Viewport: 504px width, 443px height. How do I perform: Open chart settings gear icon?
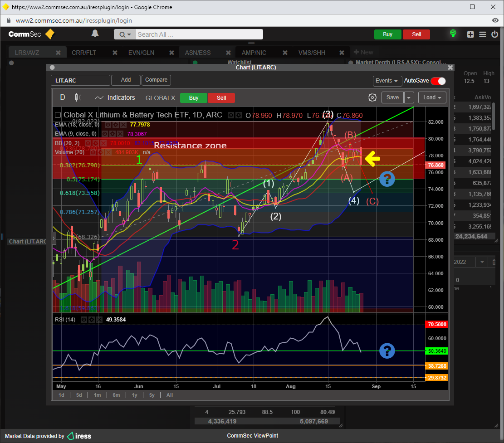(x=372, y=97)
